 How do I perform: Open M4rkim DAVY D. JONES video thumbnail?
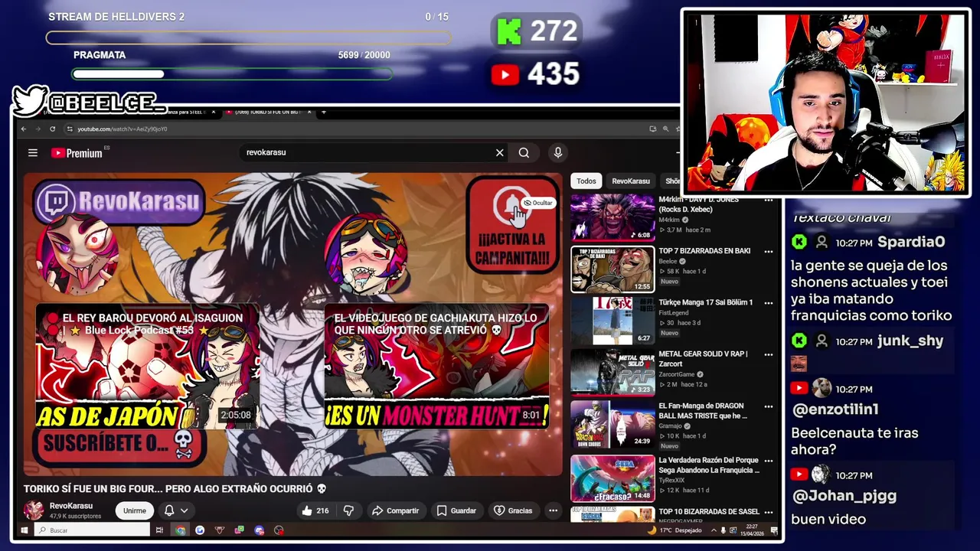pyautogui.click(x=612, y=218)
